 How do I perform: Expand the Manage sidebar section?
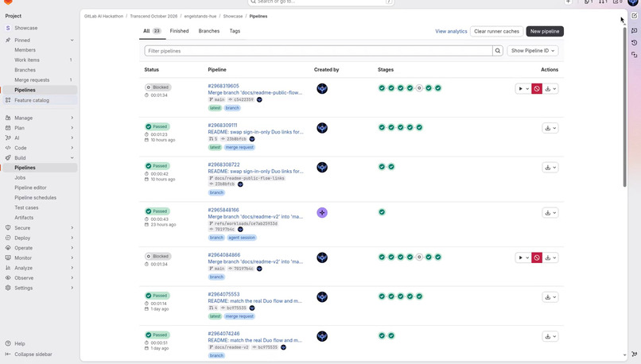click(40, 118)
